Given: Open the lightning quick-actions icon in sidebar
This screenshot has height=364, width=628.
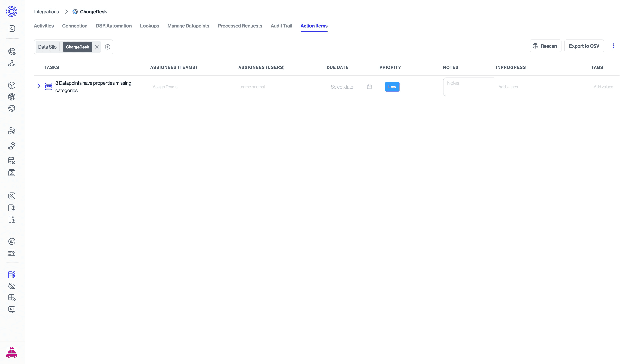Looking at the screenshot, I should (x=12, y=29).
